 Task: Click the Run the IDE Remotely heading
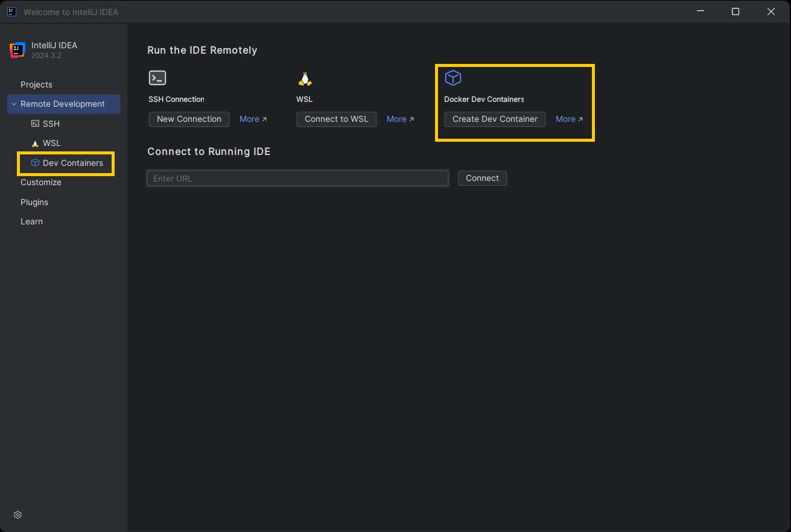[x=202, y=50]
